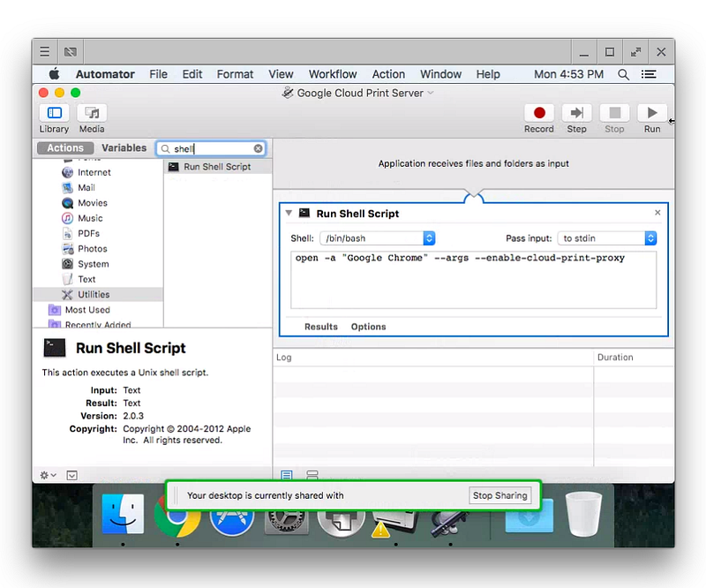Open the remote viewer hamburger menu
Screen dimensions: 706x588
click(x=45, y=52)
